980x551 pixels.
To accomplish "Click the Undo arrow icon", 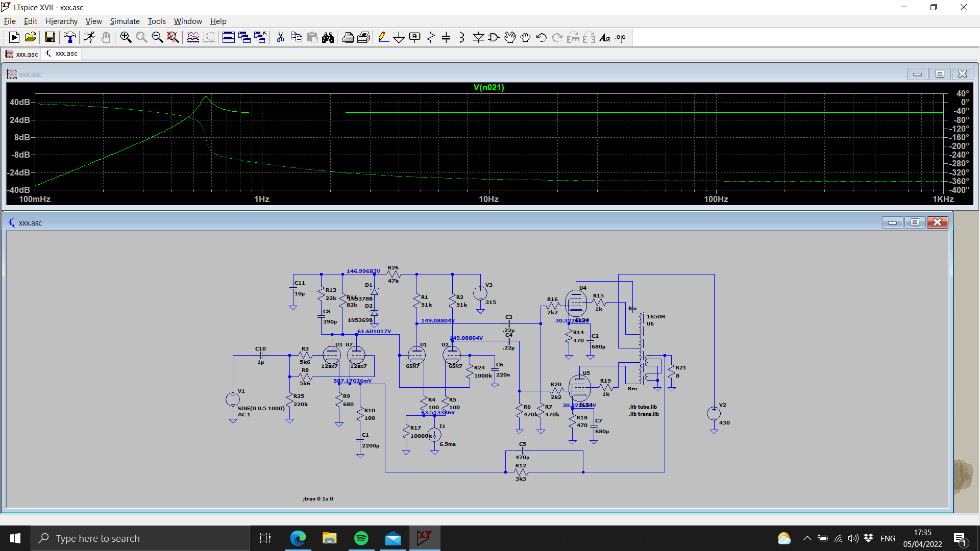I will pos(542,37).
